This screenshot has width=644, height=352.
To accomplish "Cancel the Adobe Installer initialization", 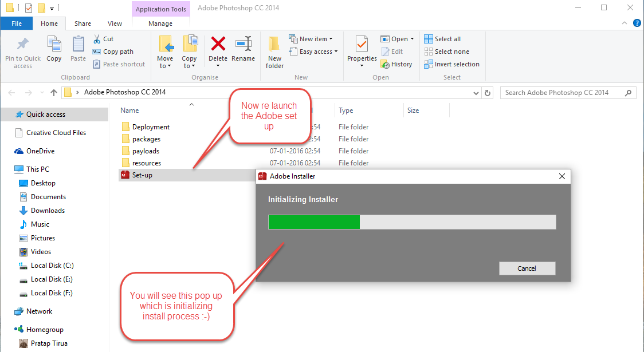I will 527,268.
